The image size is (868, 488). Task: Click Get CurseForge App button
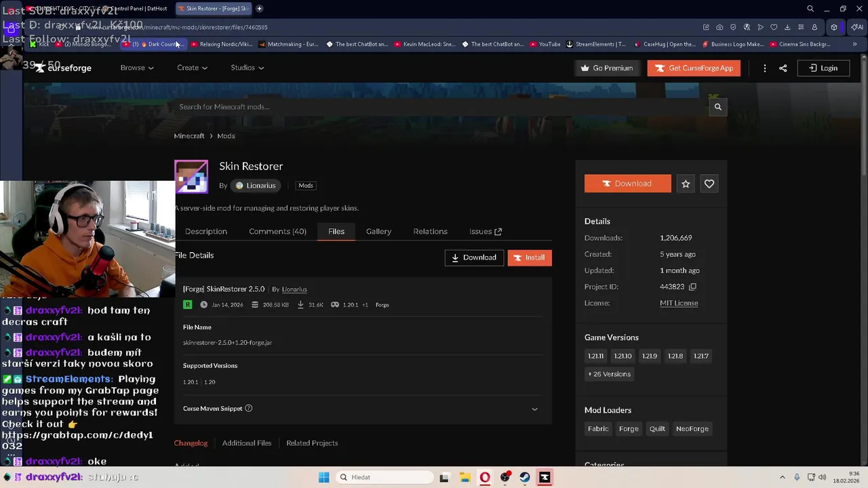point(694,68)
